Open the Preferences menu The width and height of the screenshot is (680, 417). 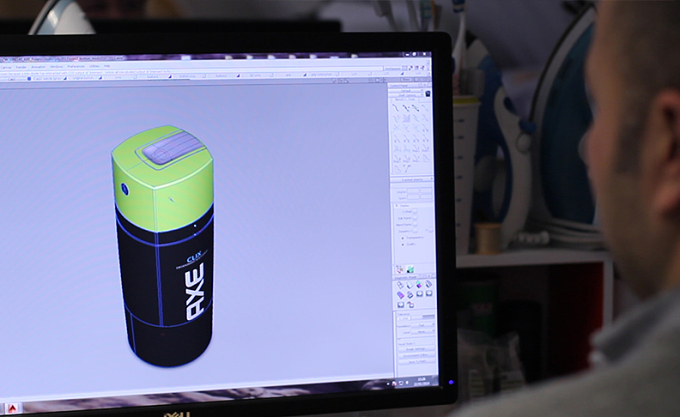(76, 66)
